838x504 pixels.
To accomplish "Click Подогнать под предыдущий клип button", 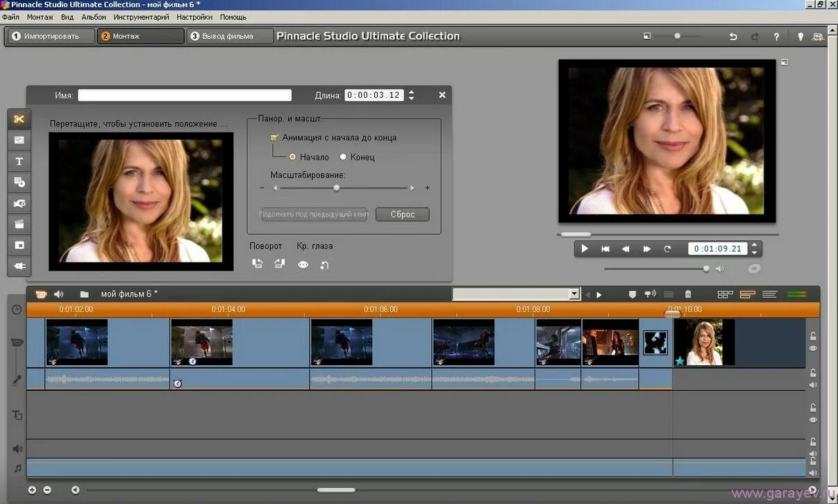I will pos(313,215).
